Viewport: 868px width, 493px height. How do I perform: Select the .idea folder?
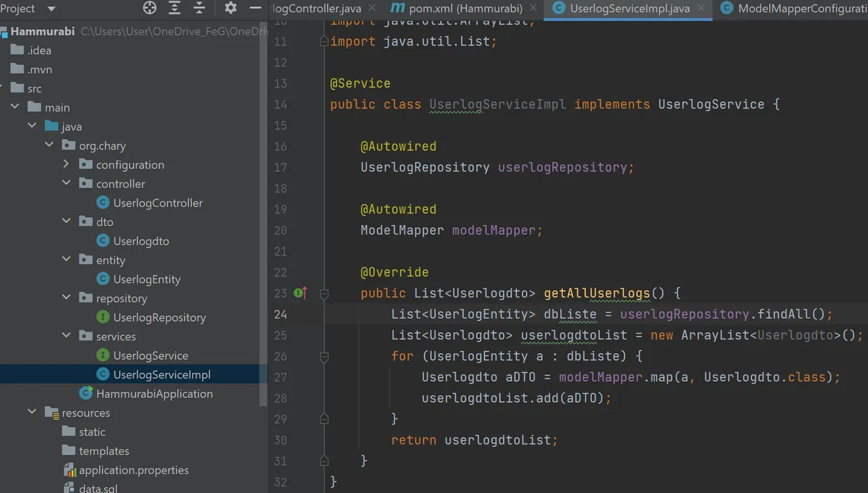39,50
